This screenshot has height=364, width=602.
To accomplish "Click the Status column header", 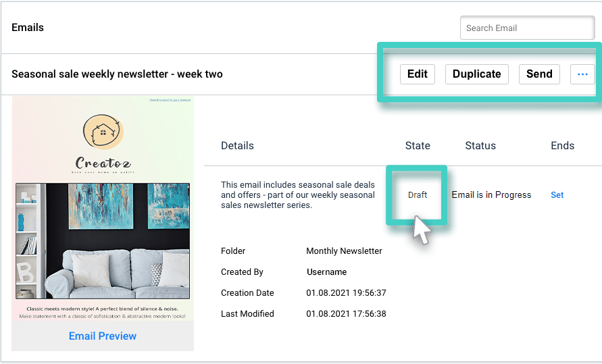I will point(480,146).
